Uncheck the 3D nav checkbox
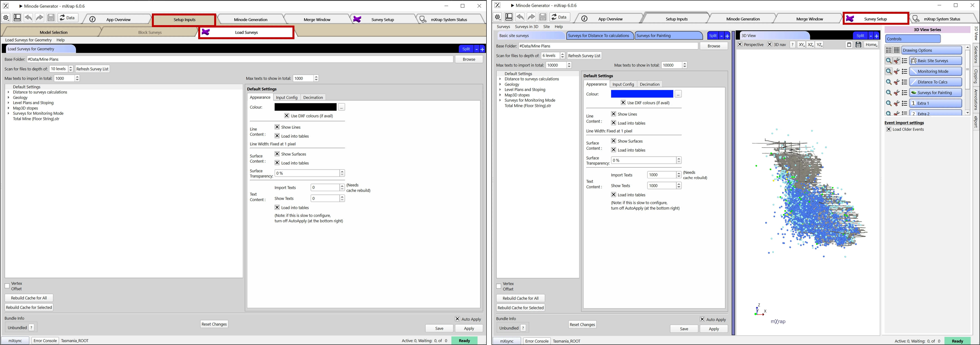980x345 pixels. pos(770,45)
